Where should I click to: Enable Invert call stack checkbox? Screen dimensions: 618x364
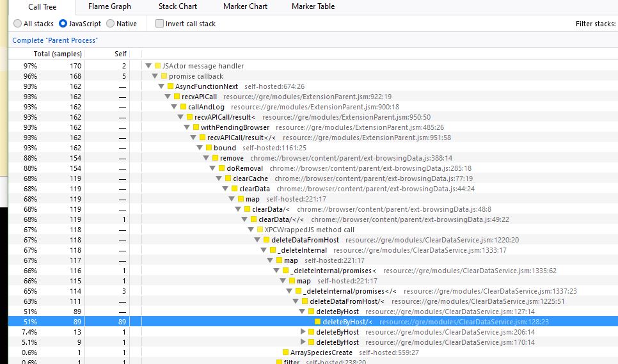pyautogui.click(x=159, y=24)
